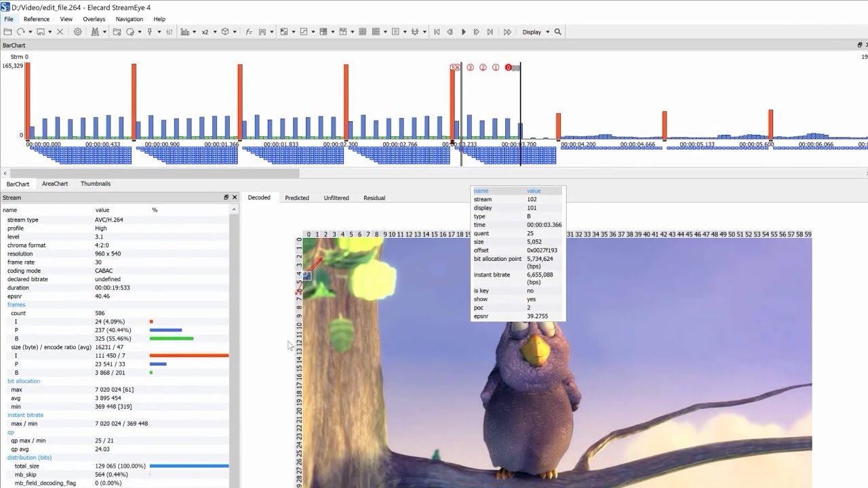Click the f= formula icon
868x488 pixels.
(x=249, y=32)
